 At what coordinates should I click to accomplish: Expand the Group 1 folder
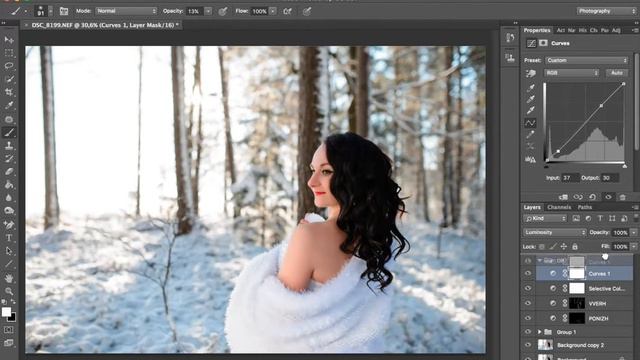point(540,332)
